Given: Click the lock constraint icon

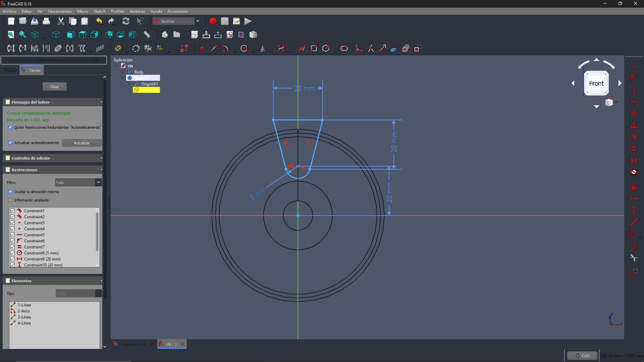Looking at the screenshot, I should tap(634, 187).
